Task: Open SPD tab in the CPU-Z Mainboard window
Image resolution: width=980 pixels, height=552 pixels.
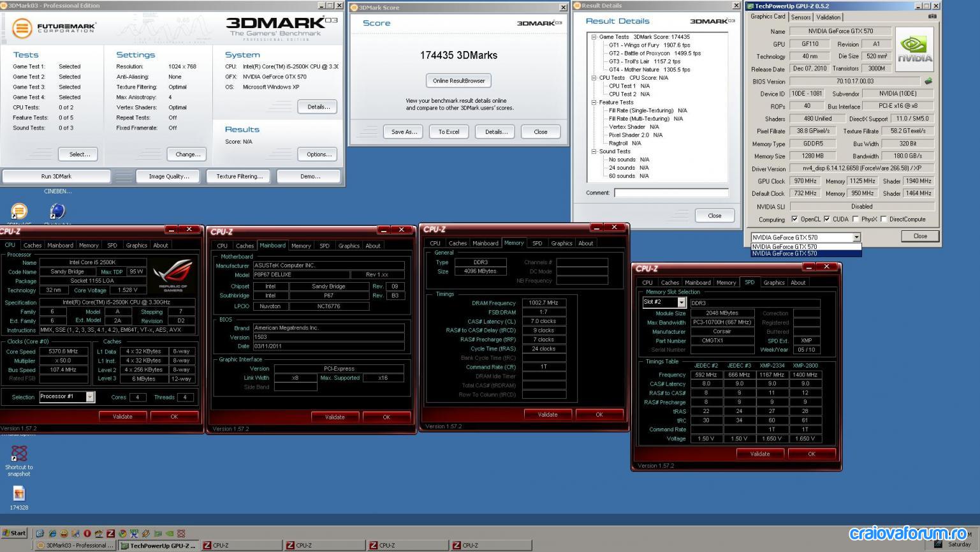Action: click(325, 246)
